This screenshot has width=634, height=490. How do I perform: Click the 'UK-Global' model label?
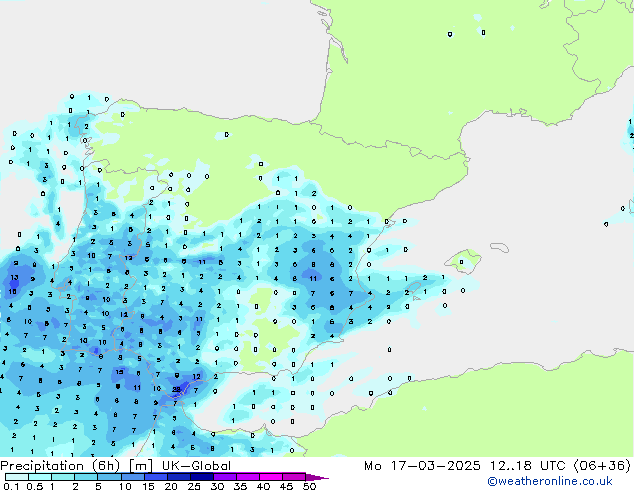point(196,466)
